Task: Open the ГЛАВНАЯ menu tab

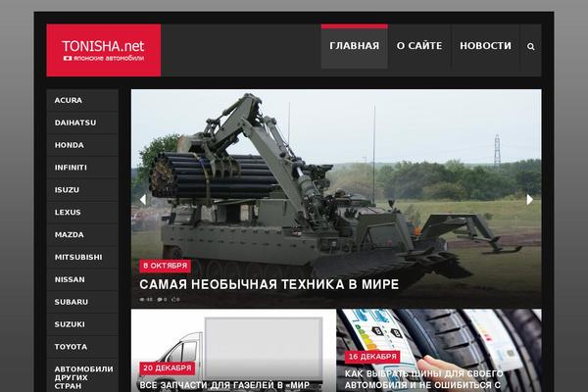Action: tap(355, 46)
